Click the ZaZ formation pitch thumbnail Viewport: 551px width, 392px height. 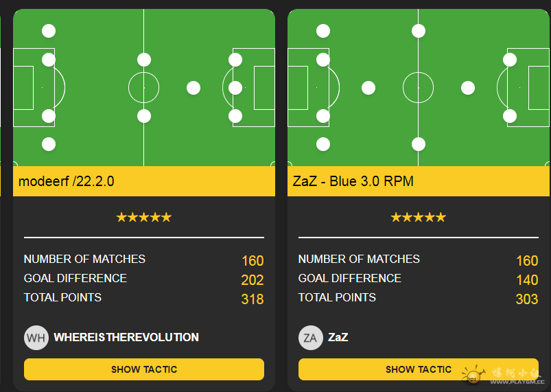pyautogui.click(x=418, y=88)
